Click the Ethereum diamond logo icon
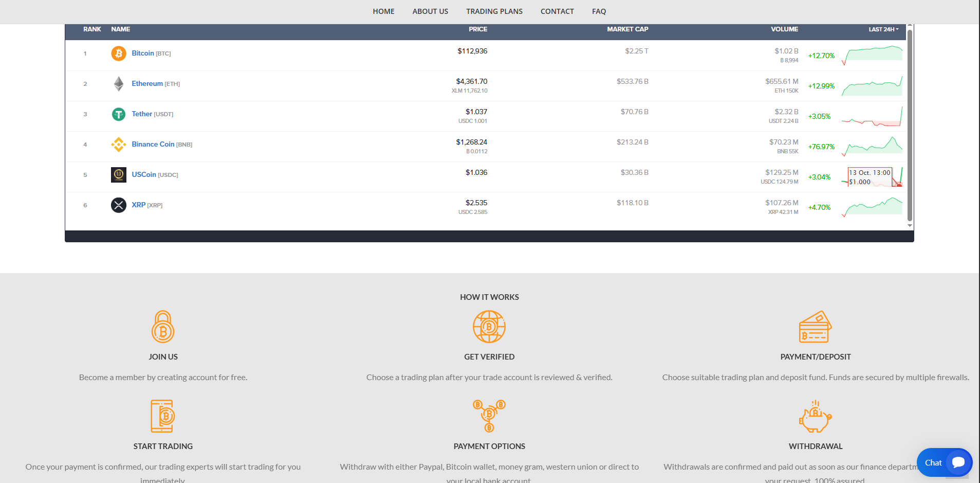This screenshot has width=980, height=483. 119,84
